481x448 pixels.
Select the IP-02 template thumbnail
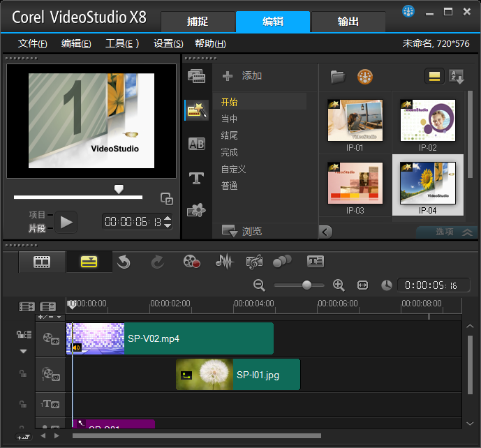[428, 124]
